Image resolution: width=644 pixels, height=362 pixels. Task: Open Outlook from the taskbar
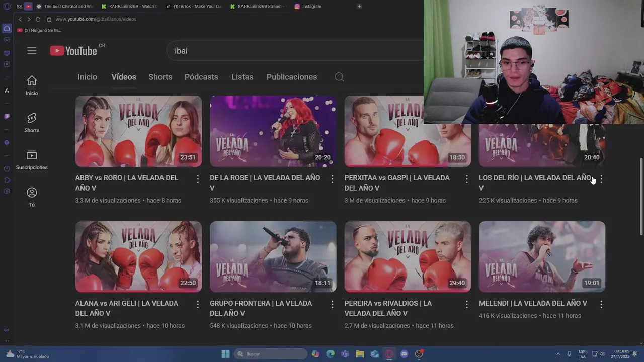pyautogui.click(x=374, y=354)
